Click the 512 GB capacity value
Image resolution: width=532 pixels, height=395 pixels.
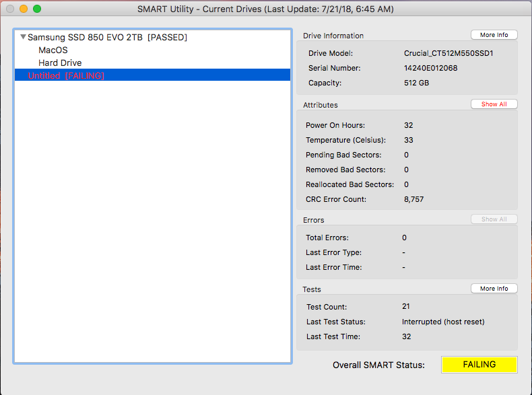click(x=416, y=83)
